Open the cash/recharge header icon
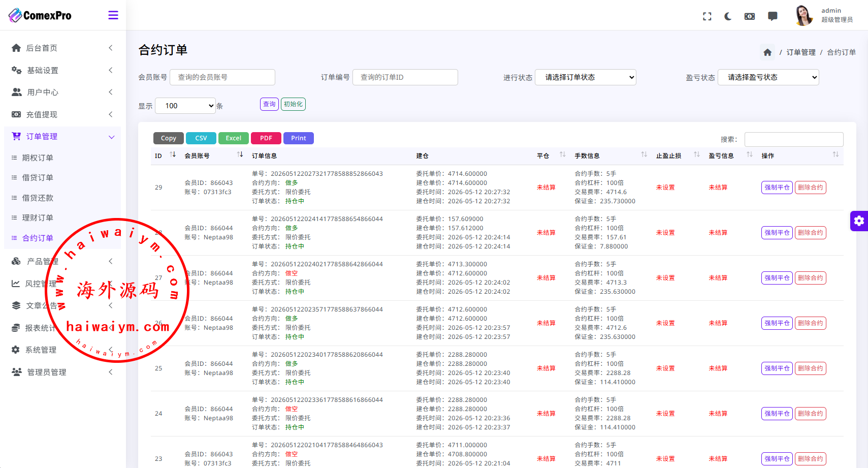Image resolution: width=868 pixels, height=468 pixels. point(750,16)
